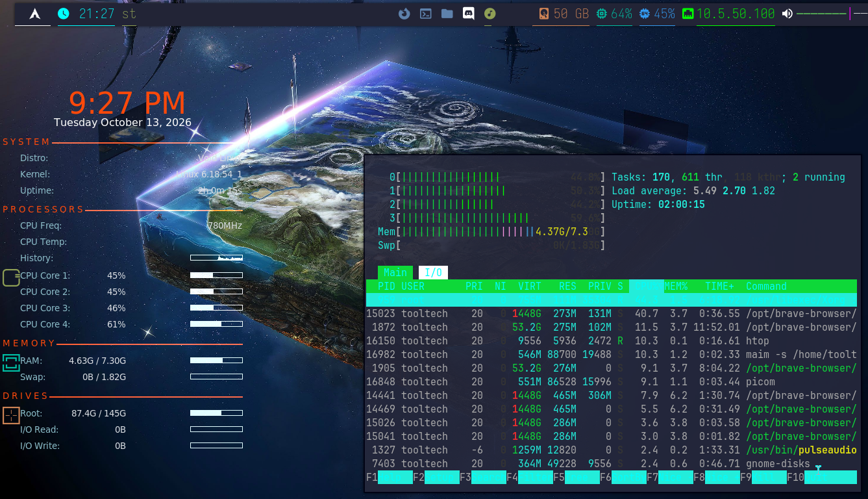
Task: Open the music player icon in the top bar
Action: 490,13
